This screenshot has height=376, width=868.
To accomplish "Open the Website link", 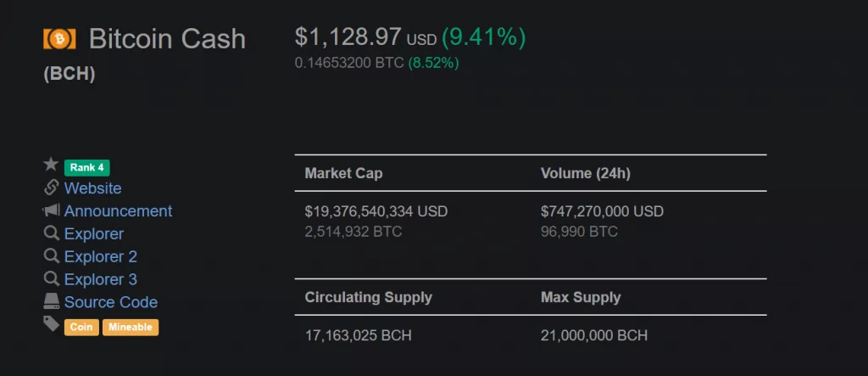I will pyautogui.click(x=93, y=188).
